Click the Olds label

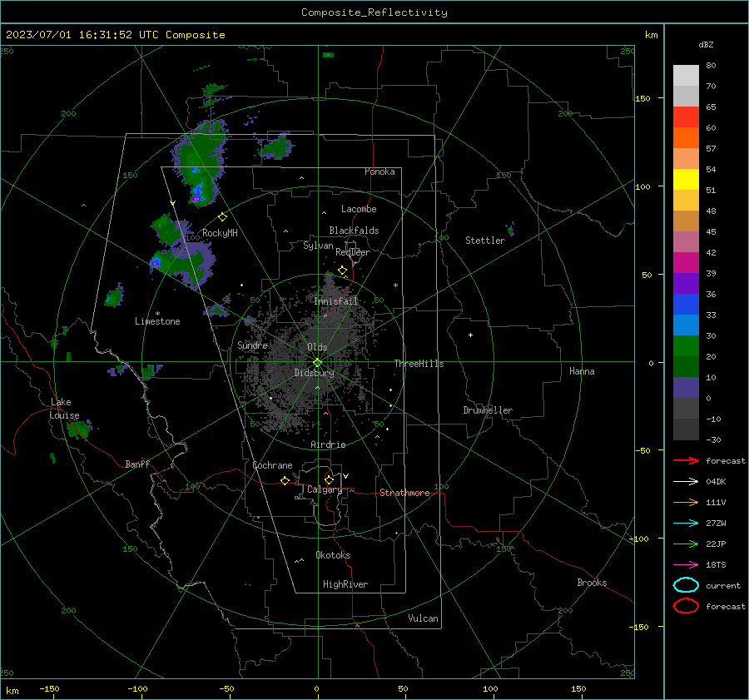(x=317, y=347)
